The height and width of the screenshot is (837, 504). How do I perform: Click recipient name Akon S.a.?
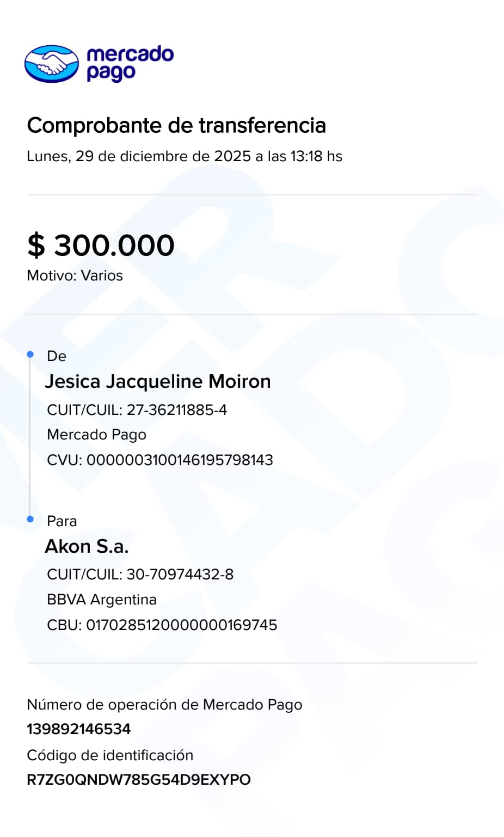87,546
